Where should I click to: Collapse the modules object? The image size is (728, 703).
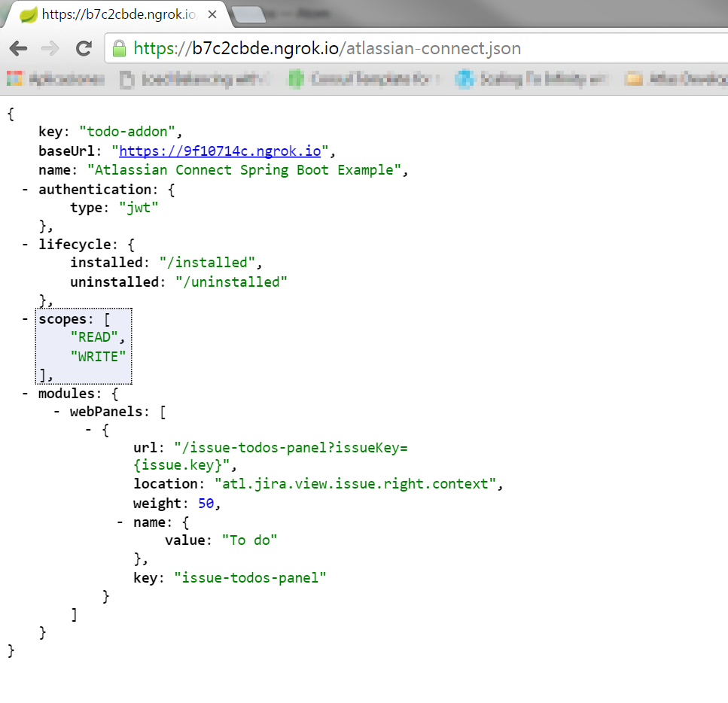(25, 393)
